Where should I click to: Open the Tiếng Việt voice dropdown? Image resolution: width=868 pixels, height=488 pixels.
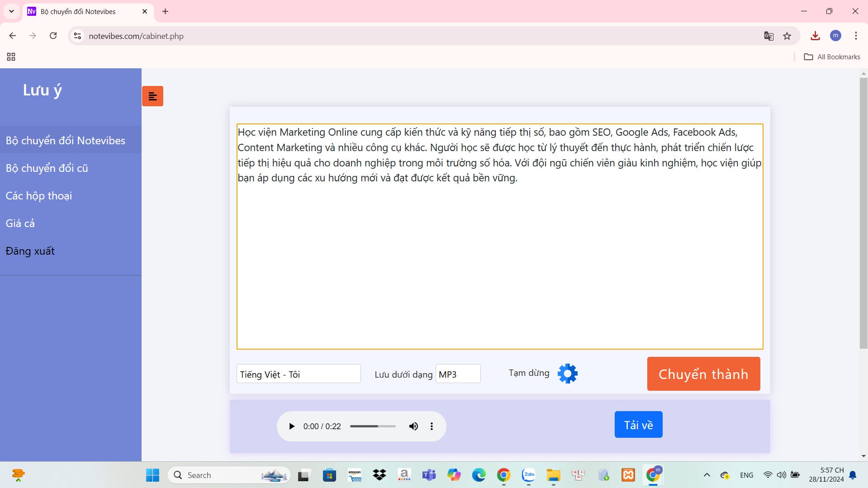pyautogui.click(x=299, y=374)
